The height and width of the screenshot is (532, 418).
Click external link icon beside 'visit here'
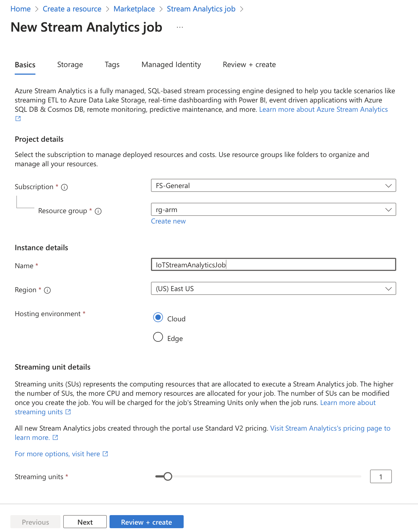coord(105,454)
